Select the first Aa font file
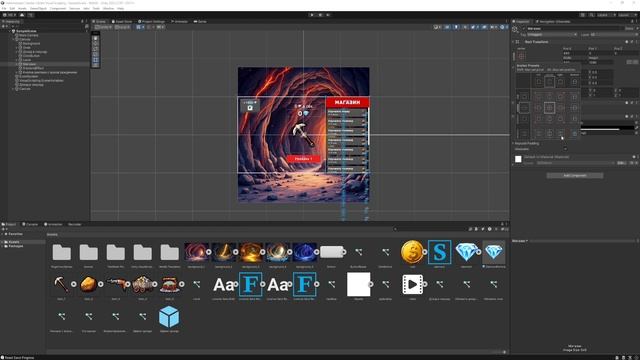The height and width of the screenshot is (360, 640). [223, 284]
